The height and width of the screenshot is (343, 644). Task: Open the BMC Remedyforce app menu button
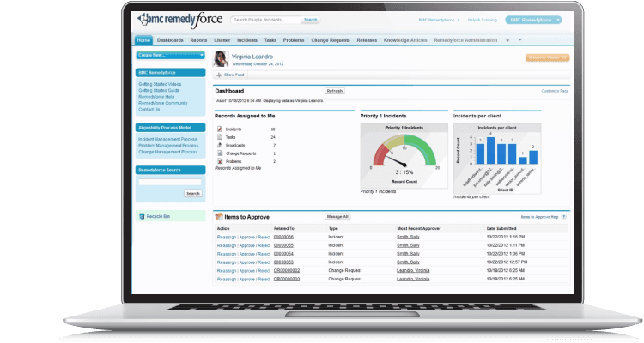click(x=533, y=20)
